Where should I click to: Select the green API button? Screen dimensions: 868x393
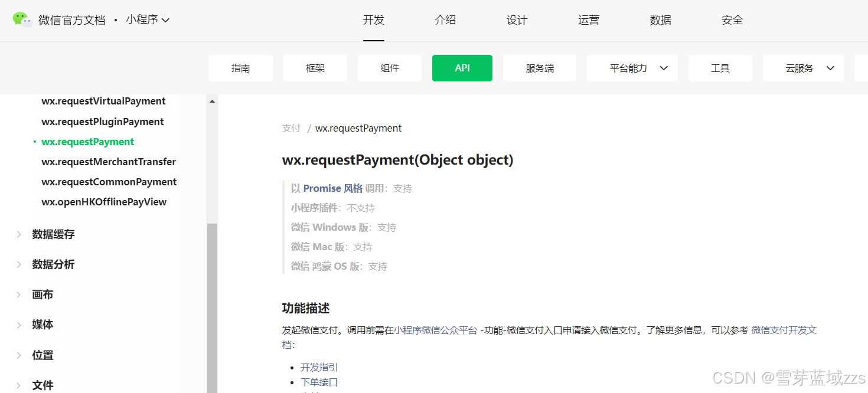pos(462,68)
